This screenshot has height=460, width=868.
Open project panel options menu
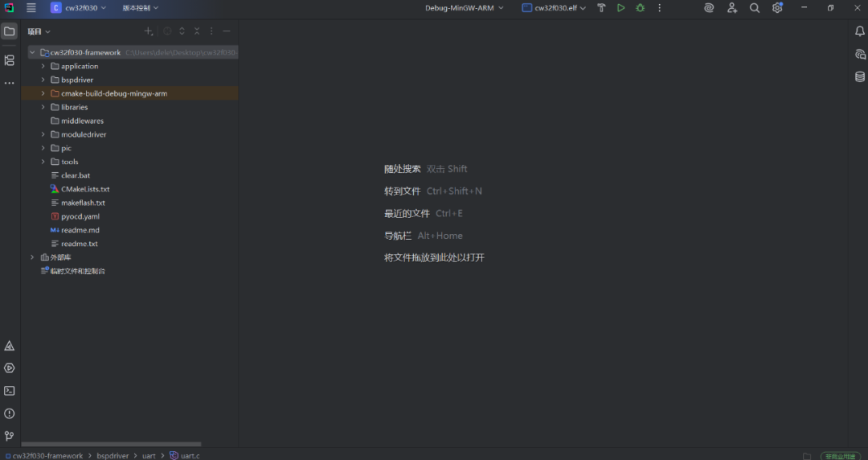(211, 31)
